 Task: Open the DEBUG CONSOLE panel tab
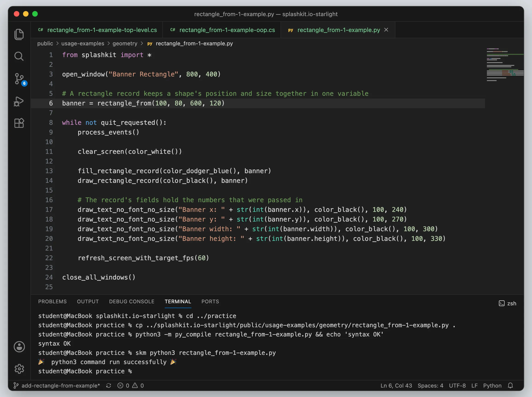[132, 301]
